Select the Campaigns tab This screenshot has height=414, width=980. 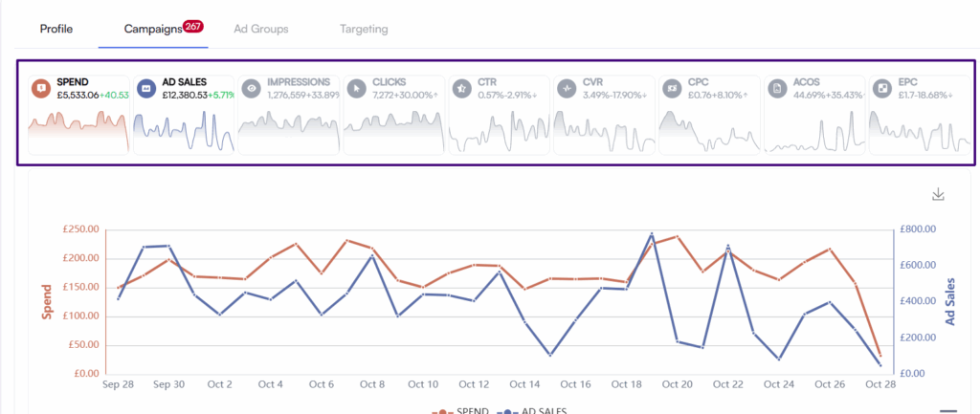click(152, 29)
